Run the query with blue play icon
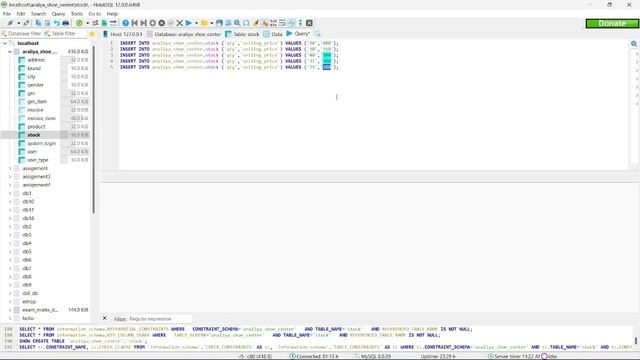Screen dimensions: 640x360 pos(189,23)
